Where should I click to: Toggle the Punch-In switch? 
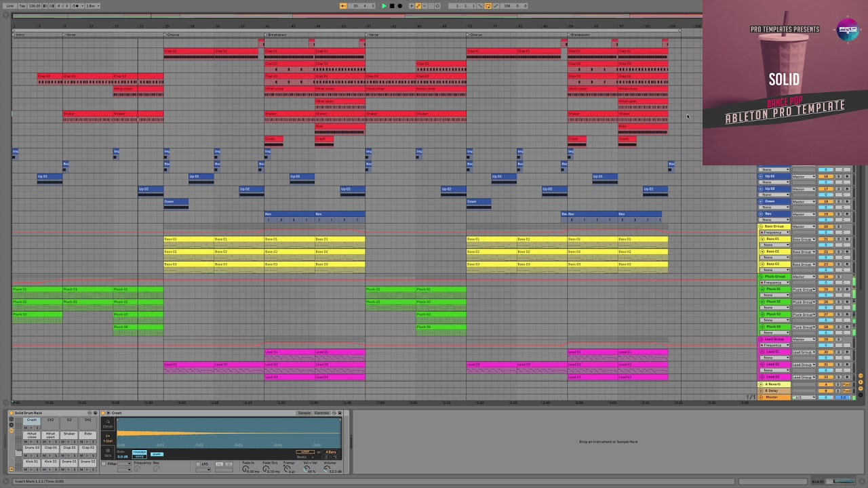coord(480,6)
